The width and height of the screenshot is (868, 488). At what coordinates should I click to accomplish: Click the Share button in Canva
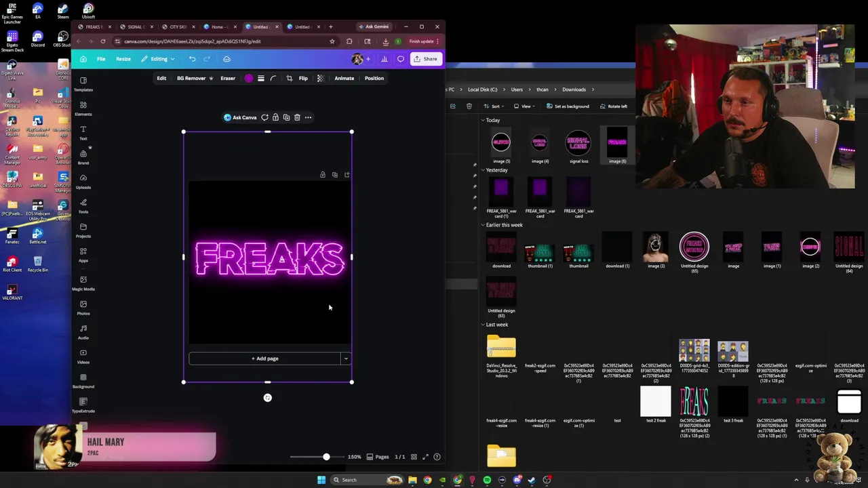pyautogui.click(x=426, y=59)
